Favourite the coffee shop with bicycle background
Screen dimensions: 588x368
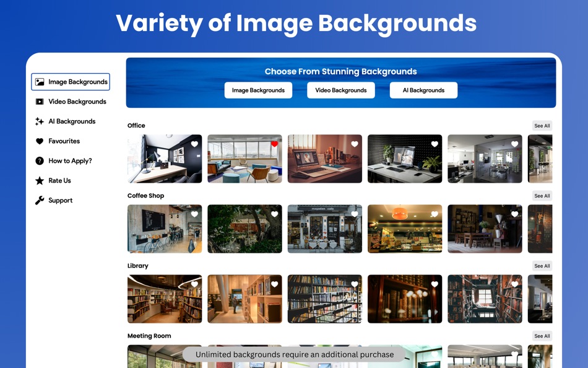click(194, 214)
